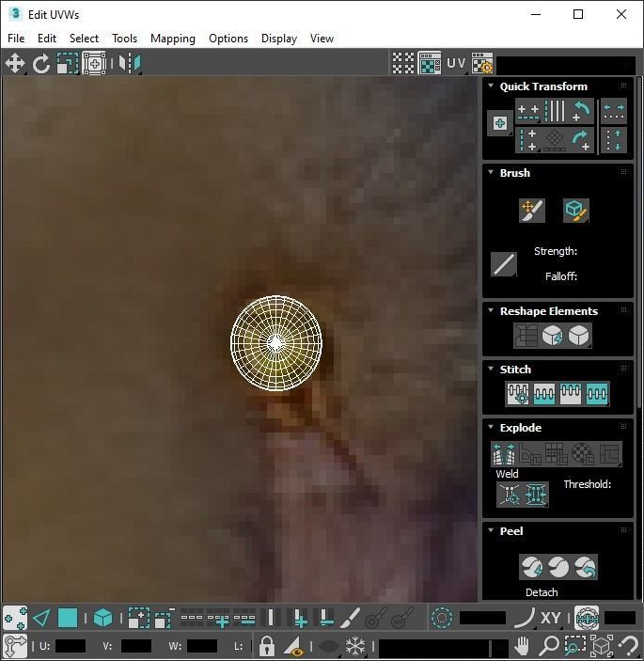Collapse the Reshape Elements rollout
Viewport: 644px width, 661px height.
point(491,310)
